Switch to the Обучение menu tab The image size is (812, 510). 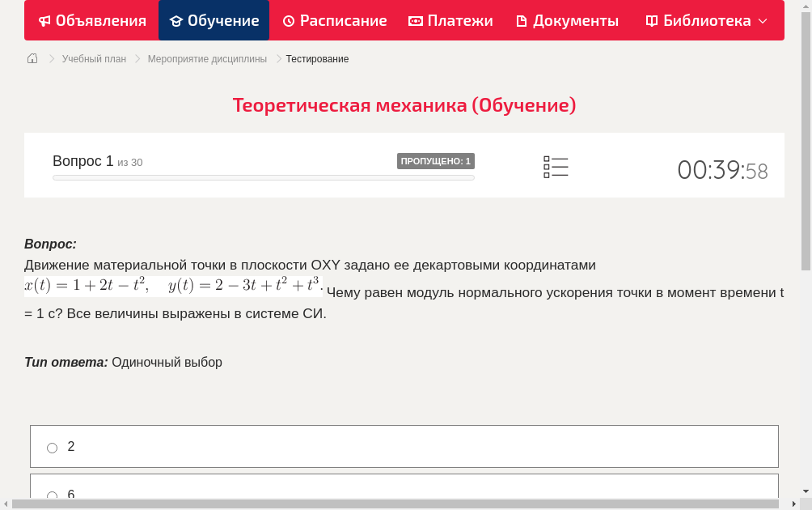click(214, 20)
